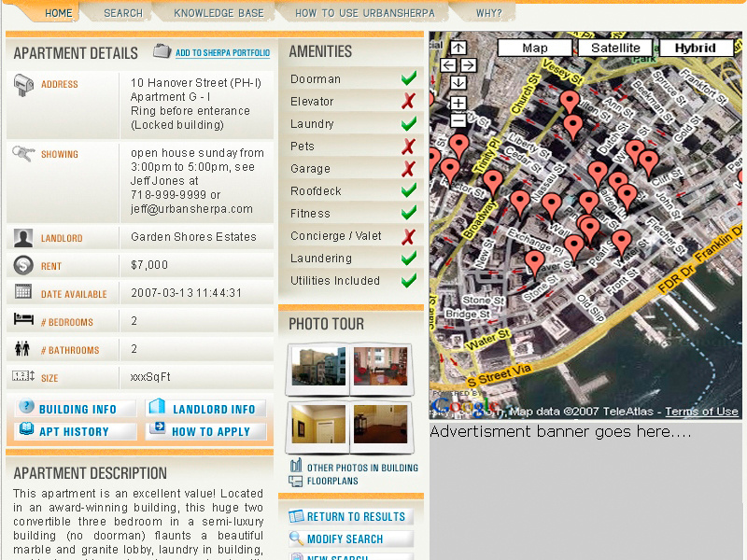
Task: Open Building Info
Action: tap(77, 409)
